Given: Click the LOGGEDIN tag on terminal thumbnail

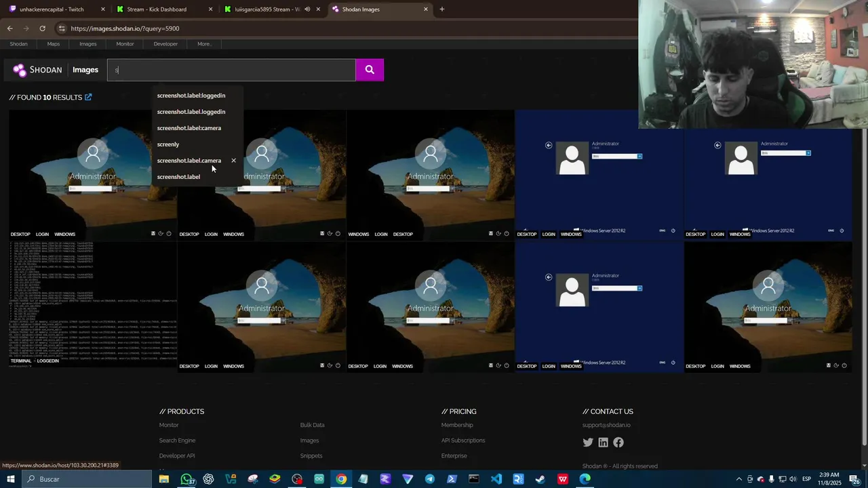Looking at the screenshot, I should [48, 361].
